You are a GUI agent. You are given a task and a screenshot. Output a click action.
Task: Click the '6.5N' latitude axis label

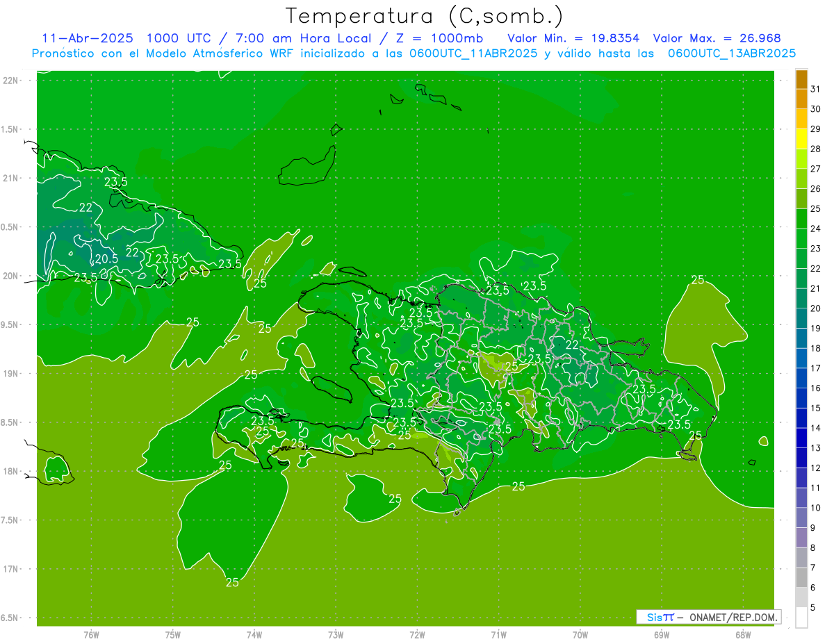[x=10, y=618]
